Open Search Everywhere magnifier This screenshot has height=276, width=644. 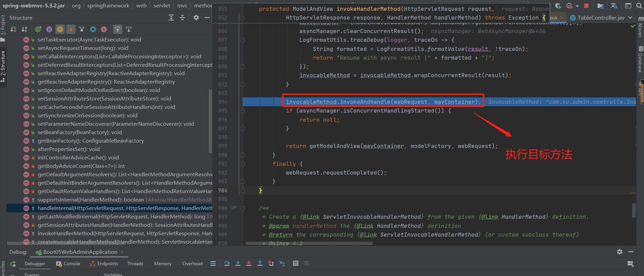639,6
